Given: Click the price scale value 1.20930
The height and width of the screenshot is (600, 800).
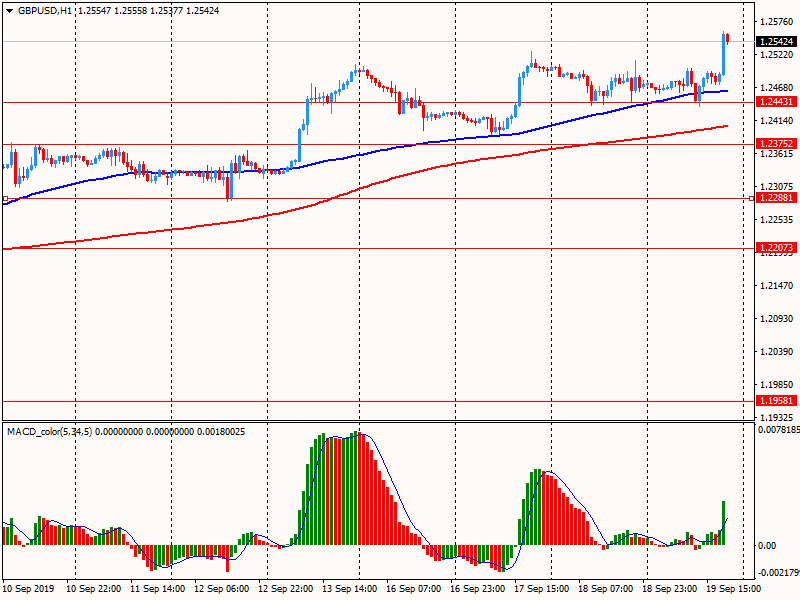Looking at the screenshot, I should (x=777, y=319).
